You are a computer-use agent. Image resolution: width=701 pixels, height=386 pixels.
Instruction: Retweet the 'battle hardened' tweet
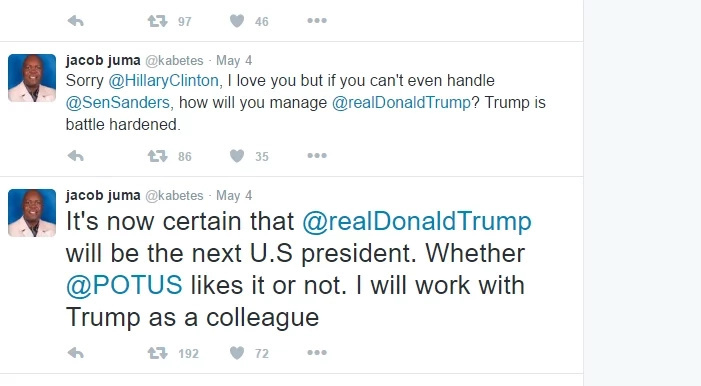click(x=157, y=156)
